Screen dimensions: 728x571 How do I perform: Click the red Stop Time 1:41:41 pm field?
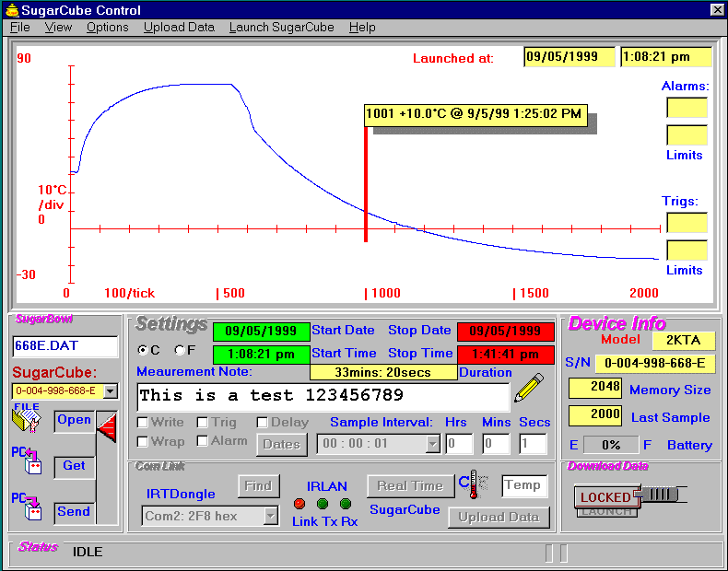point(506,355)
